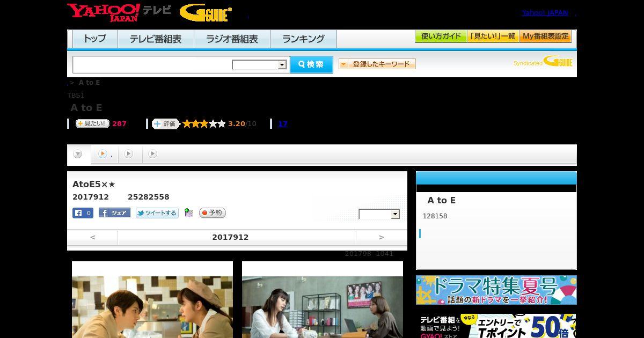
Task: Focus the program search text field
Action: point(152,64)
